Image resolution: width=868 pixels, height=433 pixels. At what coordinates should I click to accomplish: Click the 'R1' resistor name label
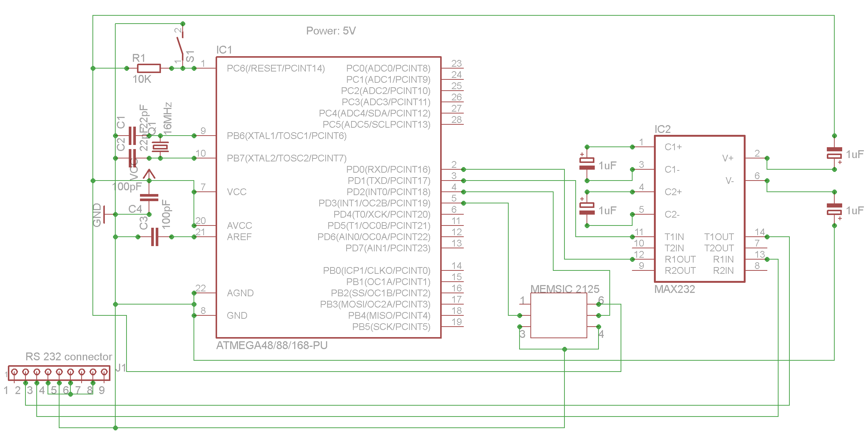coord(138,58)
